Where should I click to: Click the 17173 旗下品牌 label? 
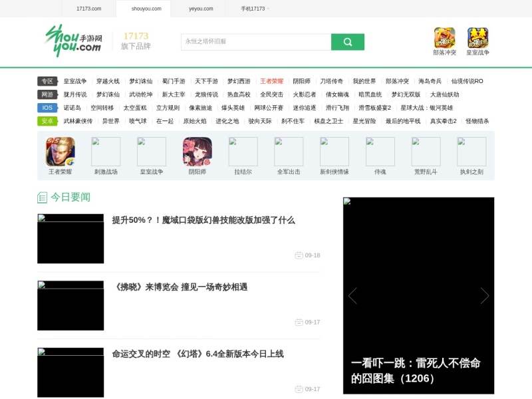point(136,41)
